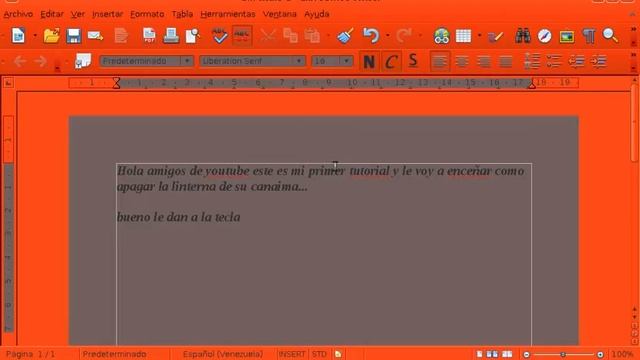Open the Zoom magnifier icon
The height and width of the screenshot is (360, 640).
click(610, 36)
